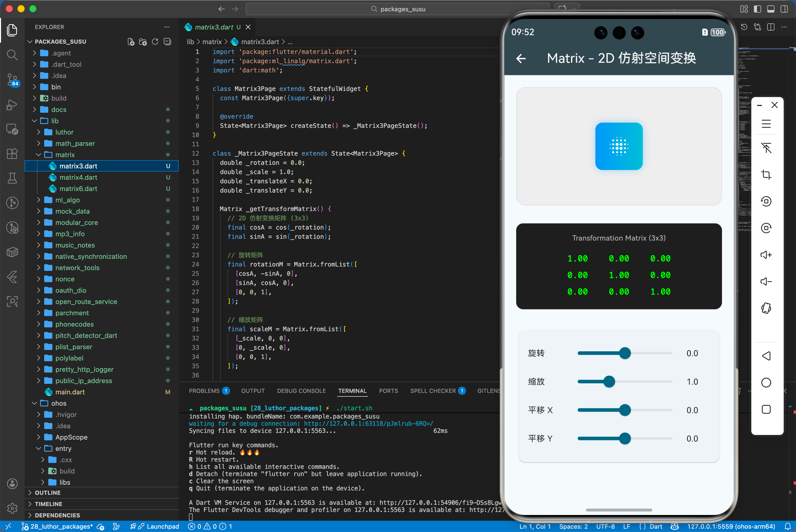Tap the back arrow in Matrix app header
The height and width of the screenshot is (532, 796).
coord(521,59)
